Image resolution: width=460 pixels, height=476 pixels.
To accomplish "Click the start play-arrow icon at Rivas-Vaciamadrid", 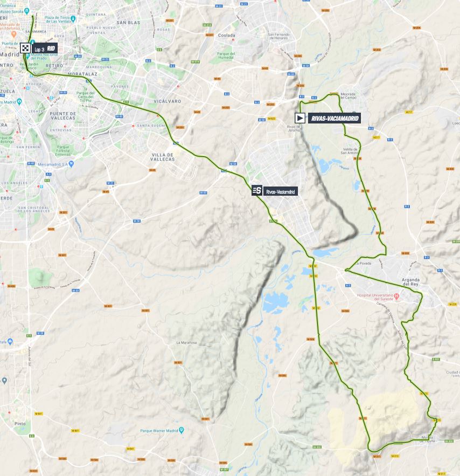I will pyautogui.click(x=300, y=118).
